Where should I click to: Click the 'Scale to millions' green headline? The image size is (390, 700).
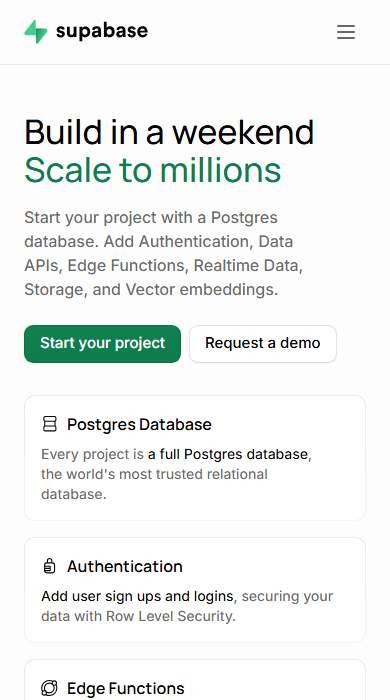coord(153,170)
